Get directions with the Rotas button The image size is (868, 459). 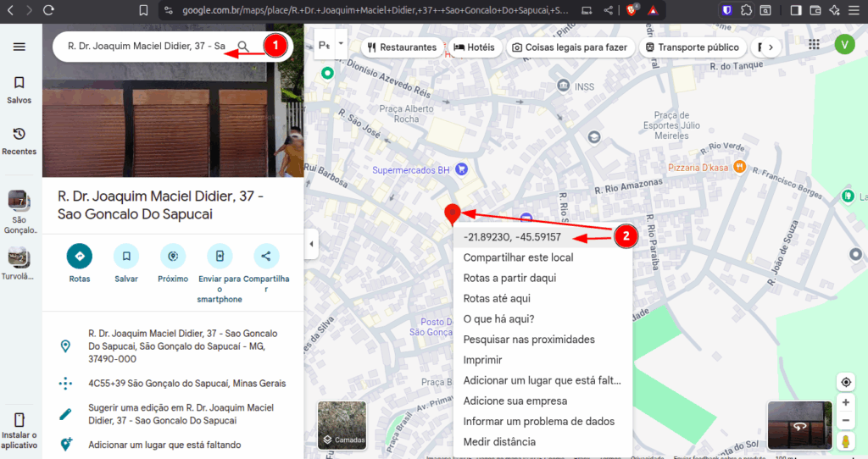(x=80, y=263)
